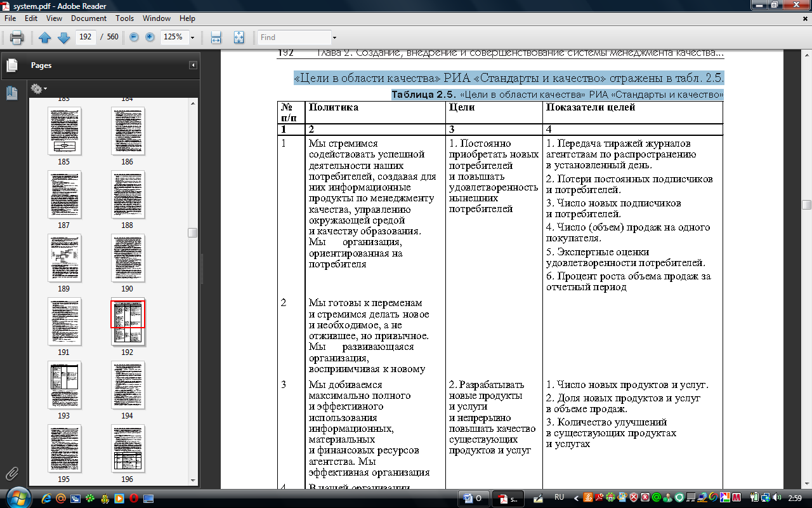Click the fit one full page icon

pyautogui.click(x=239, y=37)
